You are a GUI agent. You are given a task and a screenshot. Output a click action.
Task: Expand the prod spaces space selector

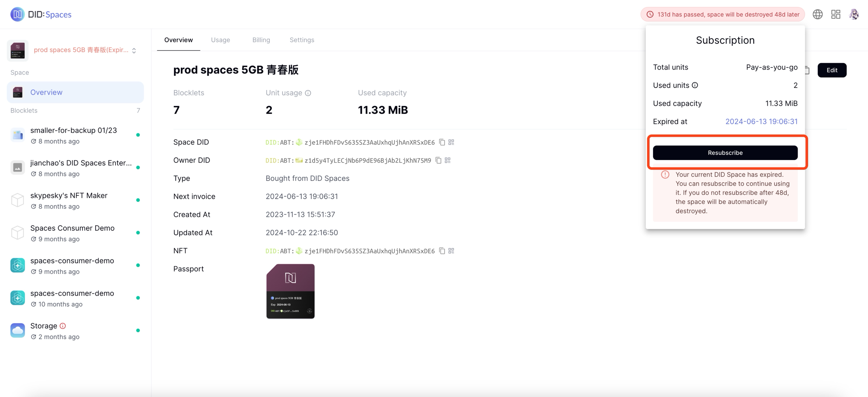point(134,50)
